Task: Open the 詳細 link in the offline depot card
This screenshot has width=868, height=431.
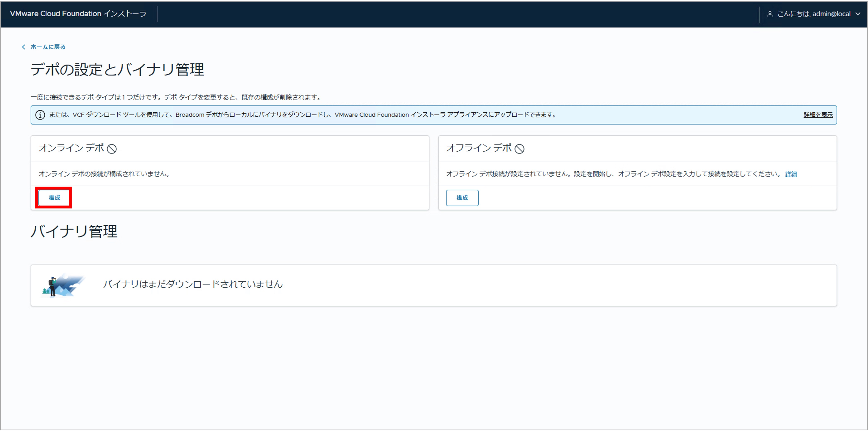Action: (791, 174)
